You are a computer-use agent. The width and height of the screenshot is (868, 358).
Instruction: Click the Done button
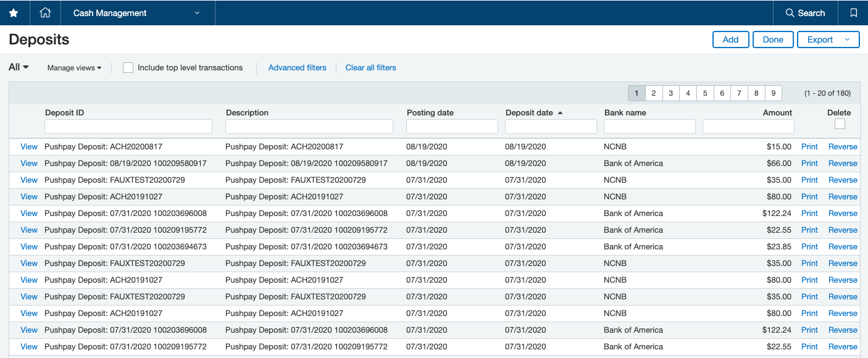(x=773, y=39)
